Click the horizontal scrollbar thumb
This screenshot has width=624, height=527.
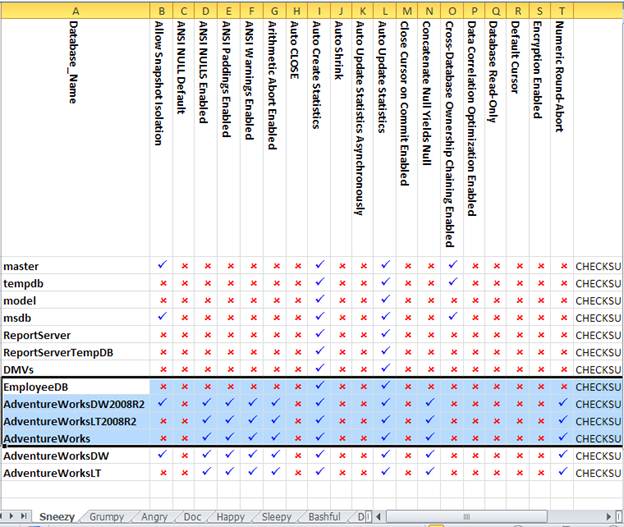click(x=467, y=517)
